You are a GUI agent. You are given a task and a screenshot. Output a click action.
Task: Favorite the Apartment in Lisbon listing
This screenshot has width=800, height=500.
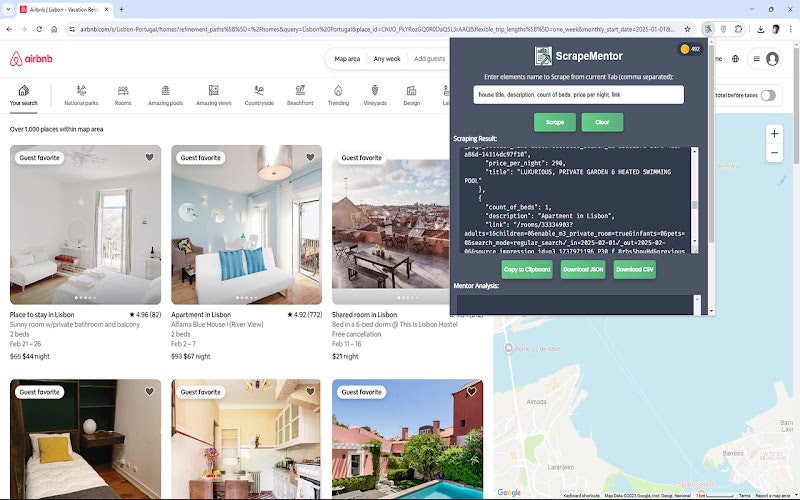310,157
